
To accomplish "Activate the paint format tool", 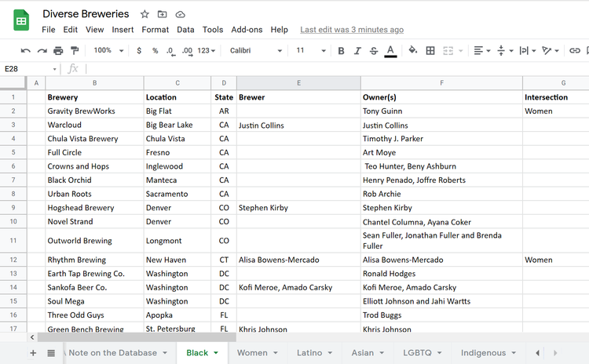I will [75, 51].
